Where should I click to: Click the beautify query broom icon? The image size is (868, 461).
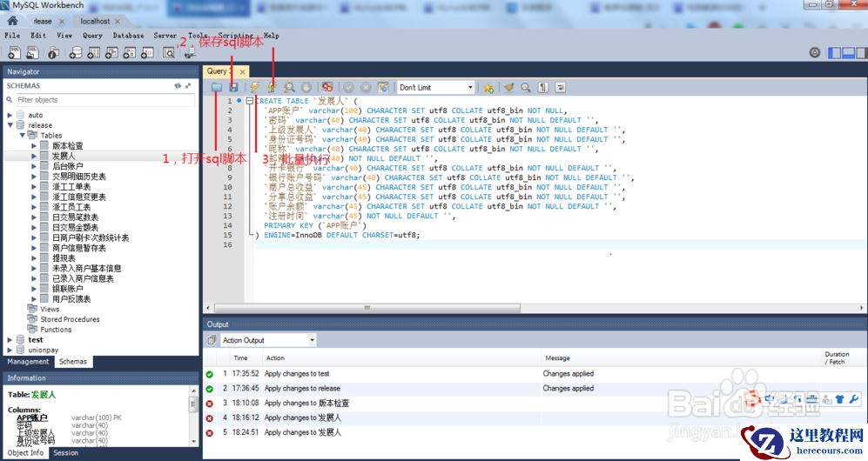pos(508,88)
